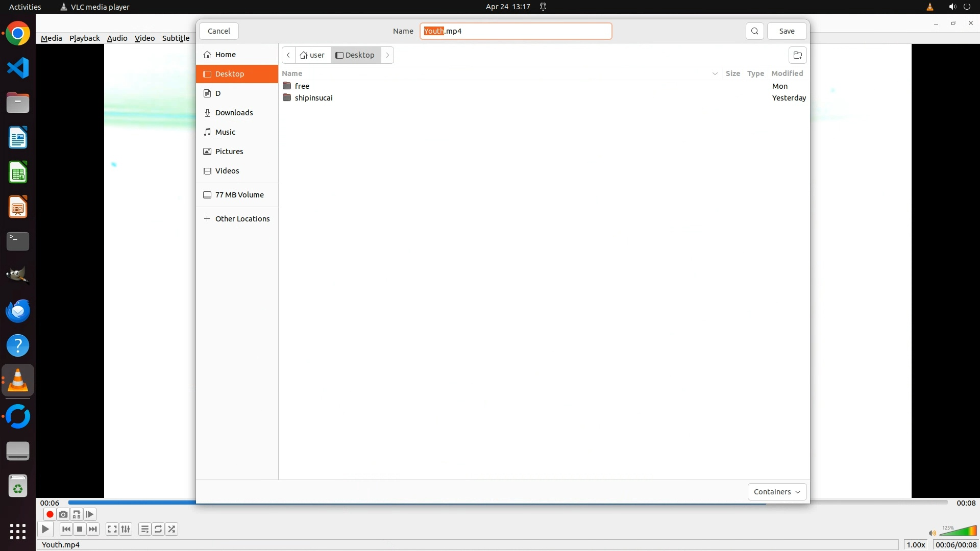Image resolution: width=980 pixels, height=551 pixels.
Task: Click the create new folder icon
Action: (797, 55)
